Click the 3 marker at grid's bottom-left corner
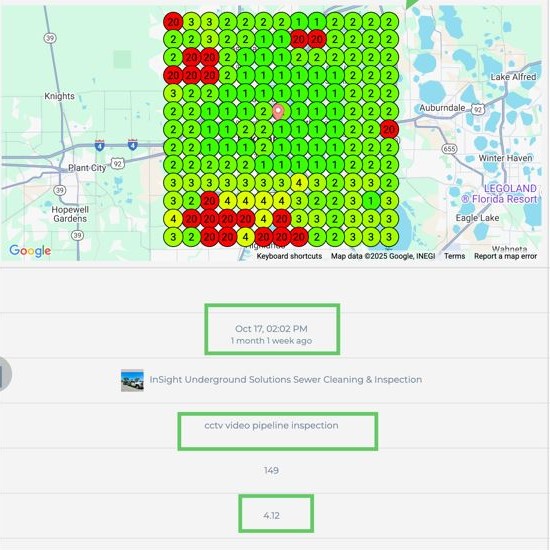Image resolution: width=550 pixels, height=550 pixels. (173, 237)
